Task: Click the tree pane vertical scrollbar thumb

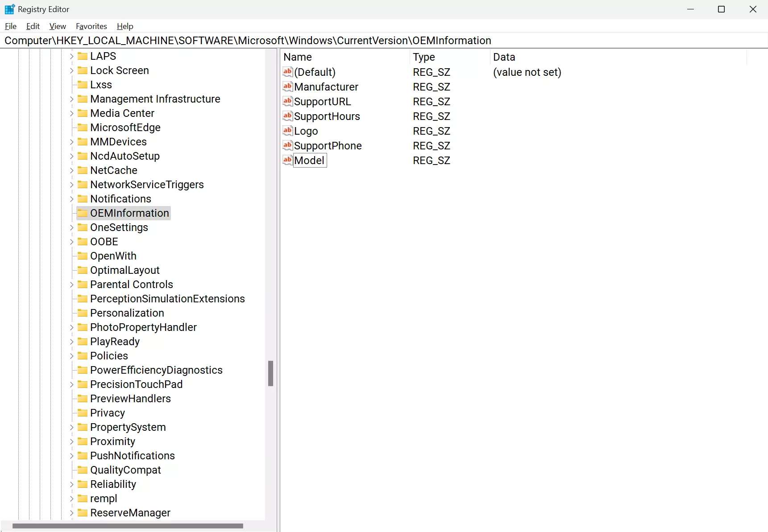Action: click(270, 373)
